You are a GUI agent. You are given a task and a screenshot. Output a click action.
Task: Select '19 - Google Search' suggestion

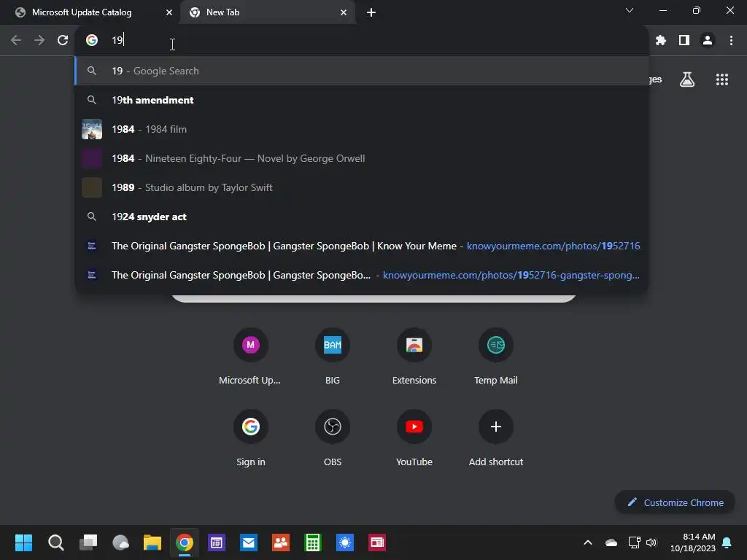362,71
